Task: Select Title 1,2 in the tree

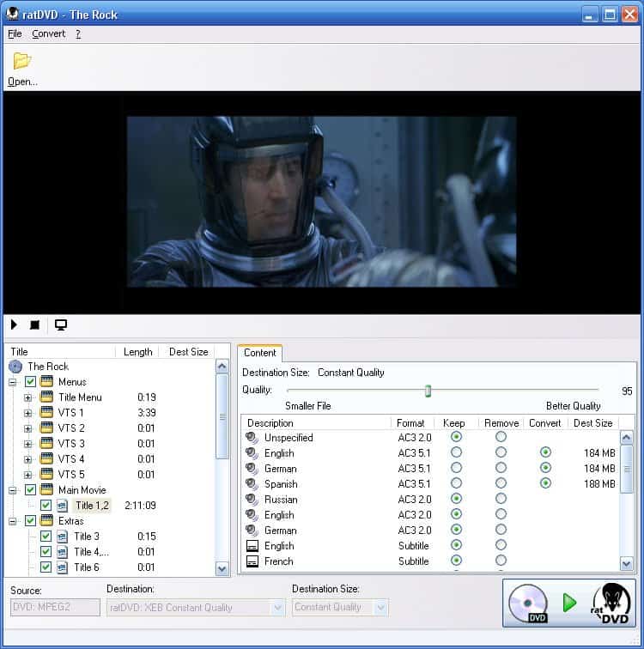Action: coord(91,506)
